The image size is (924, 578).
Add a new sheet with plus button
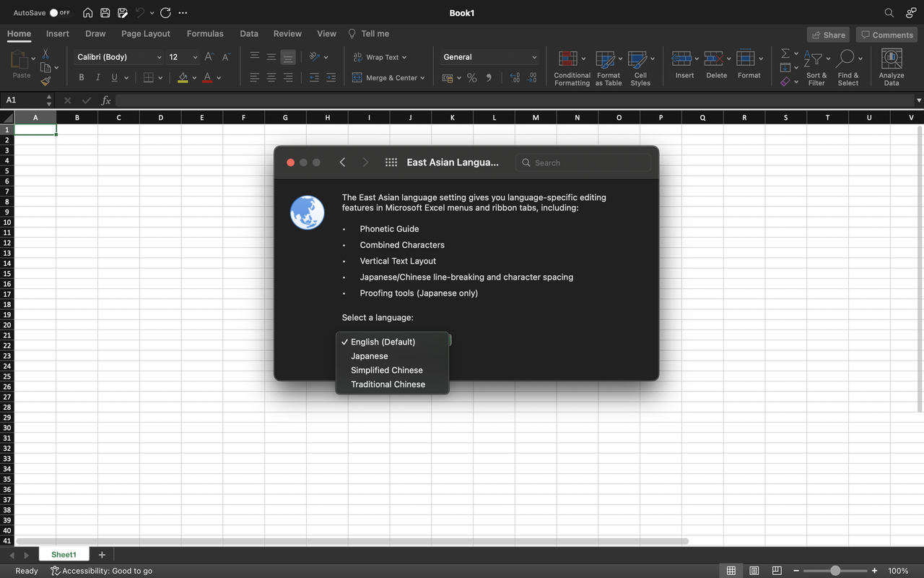click(102, 555)
